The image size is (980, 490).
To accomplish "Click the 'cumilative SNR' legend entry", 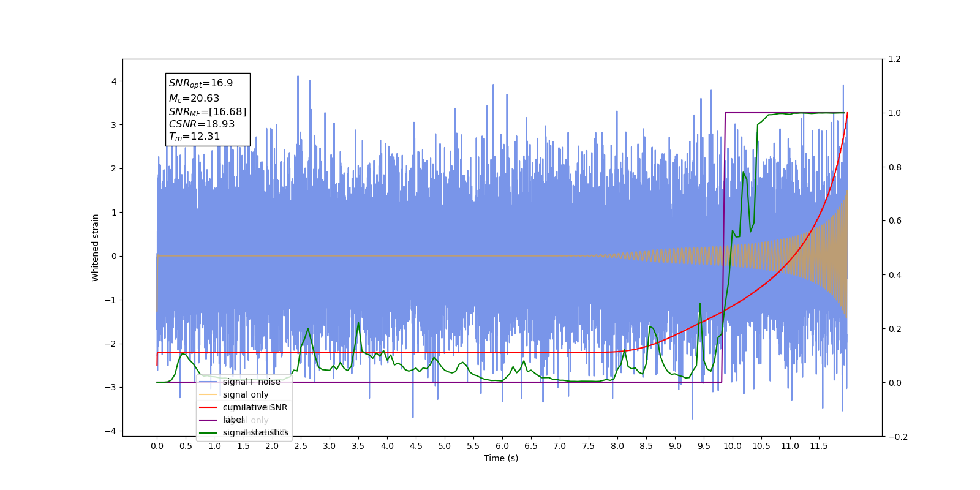I will tap(244, 407).
